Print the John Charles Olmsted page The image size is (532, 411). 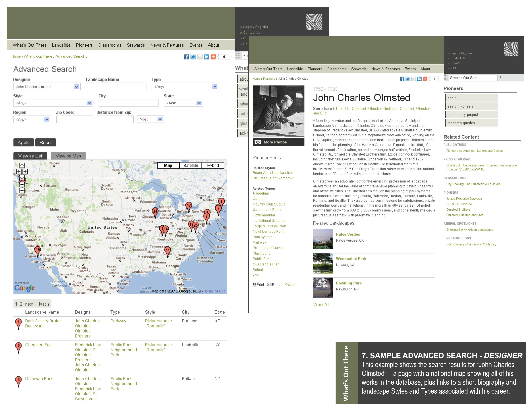pos(258,285)
